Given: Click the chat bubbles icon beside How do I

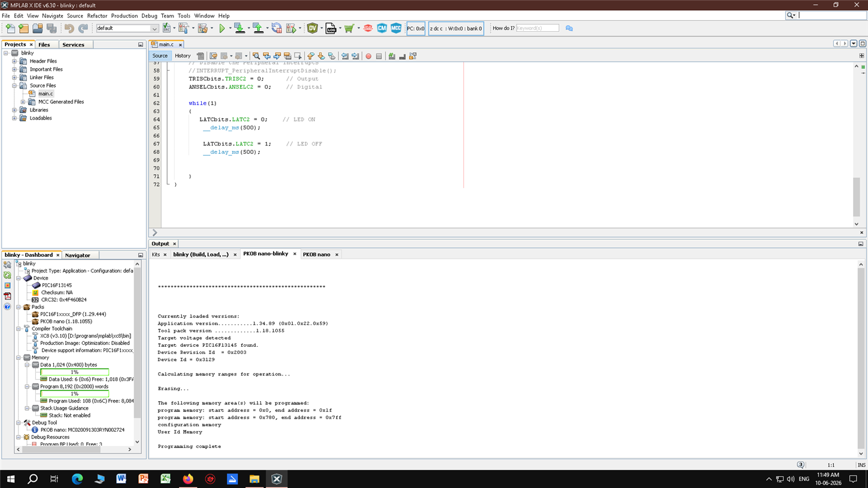Looking at the screenshot, I should click(569, 28).
